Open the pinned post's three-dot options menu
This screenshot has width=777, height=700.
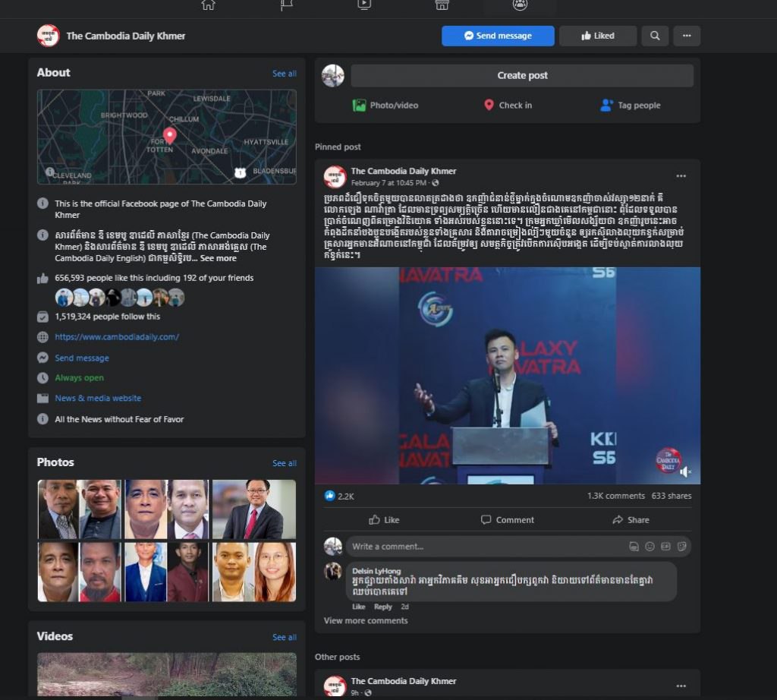[x=681, y=176]
